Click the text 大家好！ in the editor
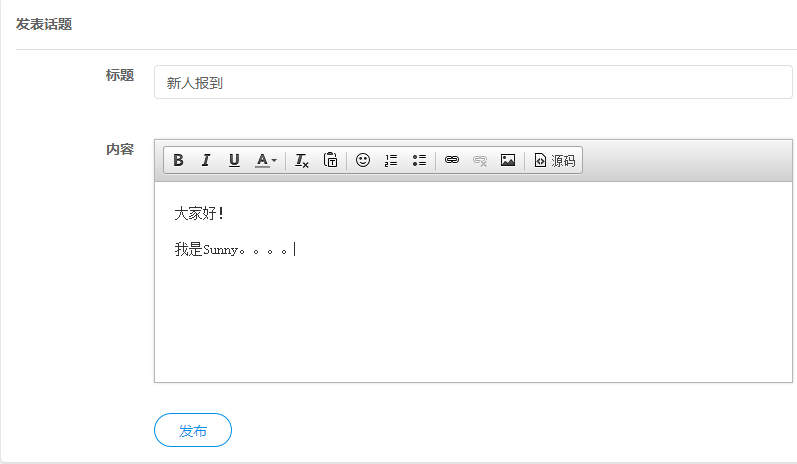This screenshot has height=464, width=797. (199, 213)
